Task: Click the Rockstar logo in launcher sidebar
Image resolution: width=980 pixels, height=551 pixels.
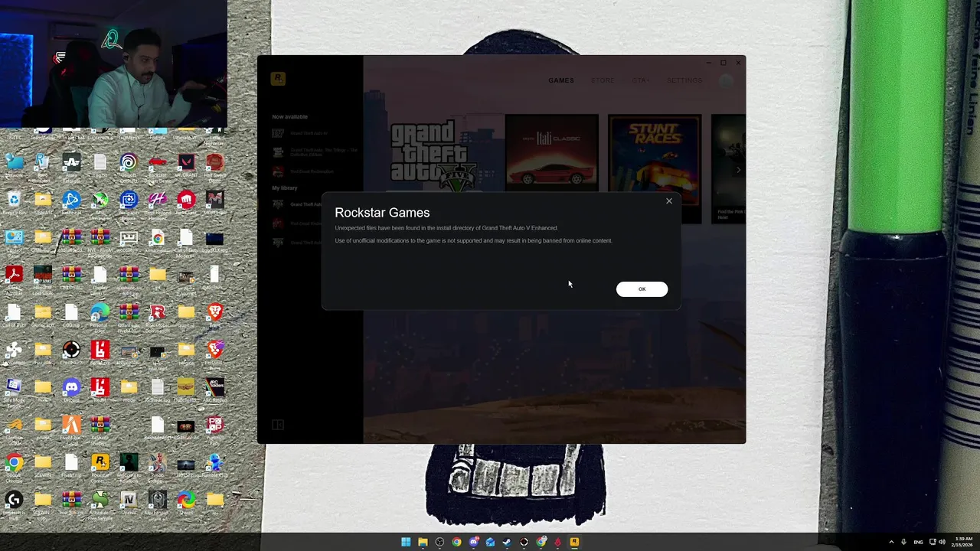Action: tap(278, 79)
